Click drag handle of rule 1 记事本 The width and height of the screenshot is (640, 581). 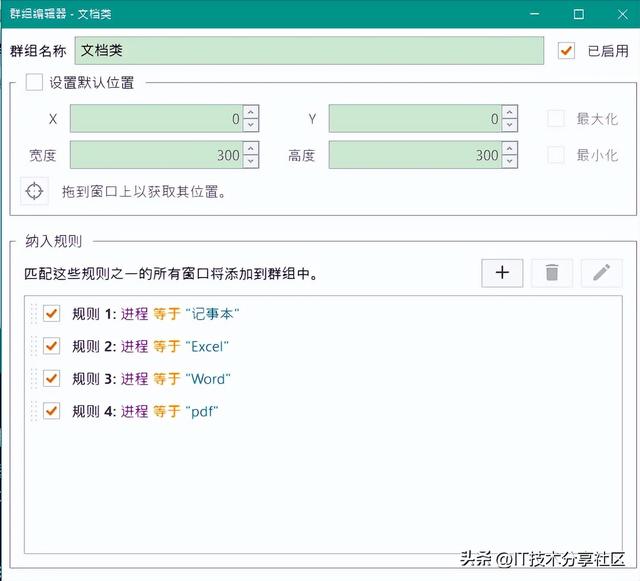pyautogui.click(x=33, y=314)
